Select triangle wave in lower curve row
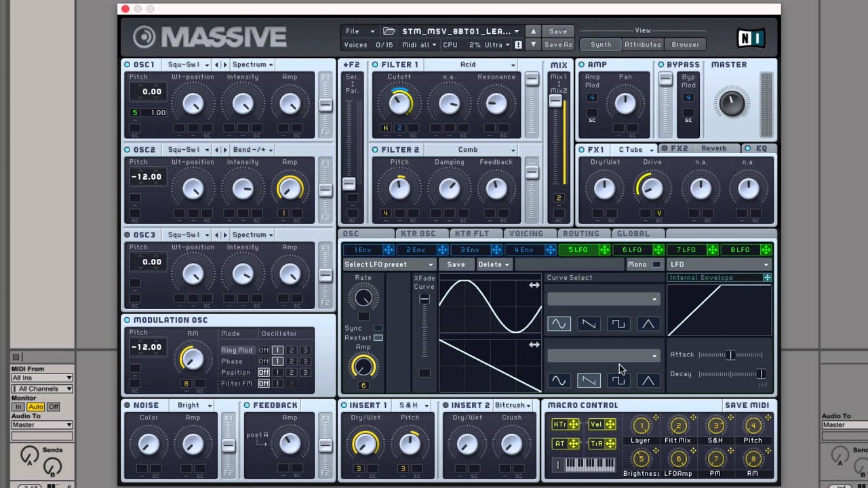The image size is (868, 488). (648, 380)
